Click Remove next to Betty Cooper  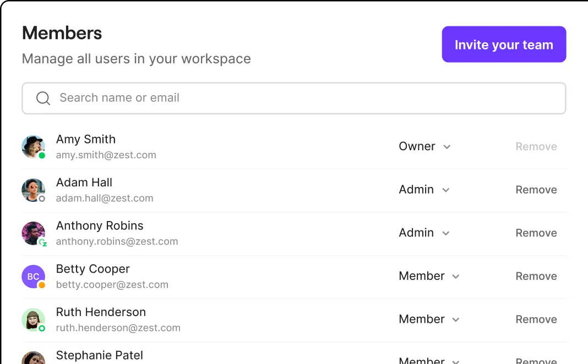(x=536, y=276)
